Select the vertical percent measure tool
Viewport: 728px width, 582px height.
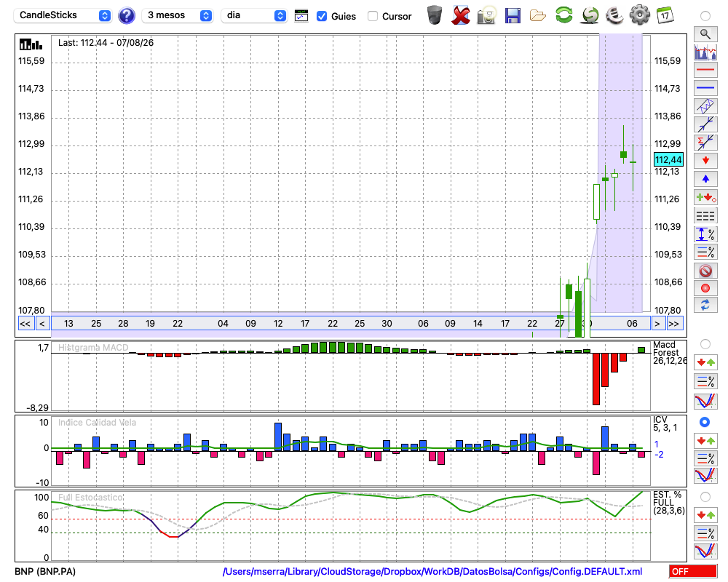coord(705,234)
